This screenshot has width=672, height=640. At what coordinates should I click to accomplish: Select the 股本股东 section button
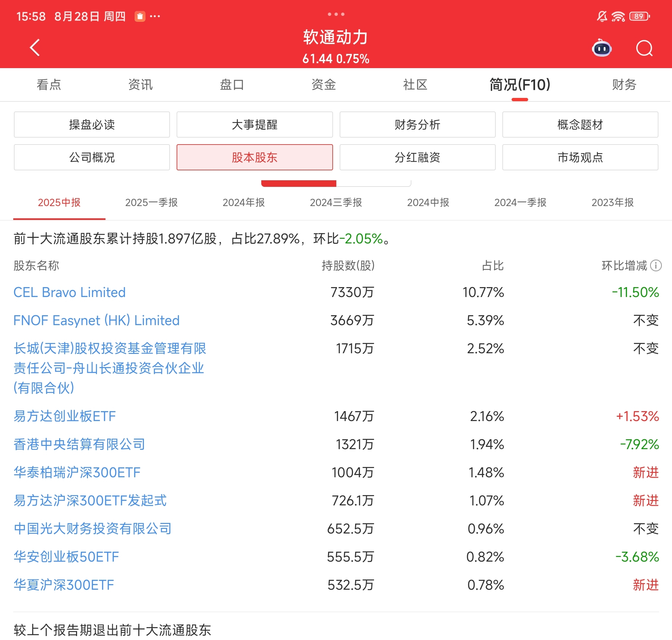[x=254, y=157]
